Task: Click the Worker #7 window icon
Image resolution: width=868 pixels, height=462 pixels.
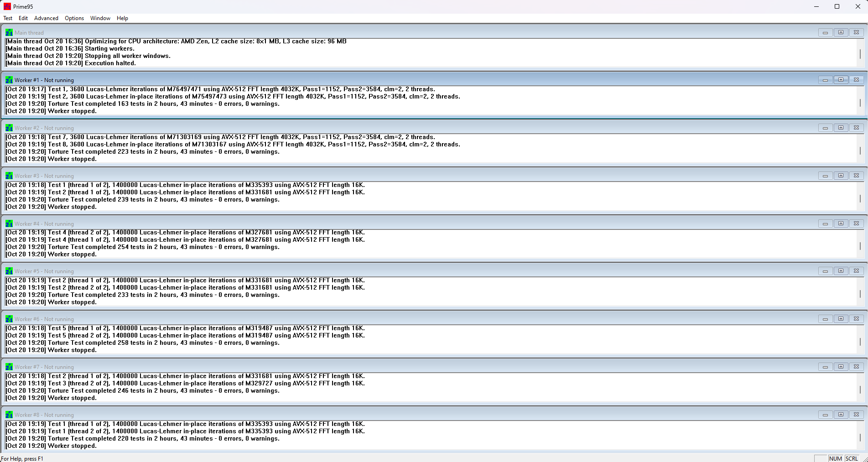Action: click(9, 367)
